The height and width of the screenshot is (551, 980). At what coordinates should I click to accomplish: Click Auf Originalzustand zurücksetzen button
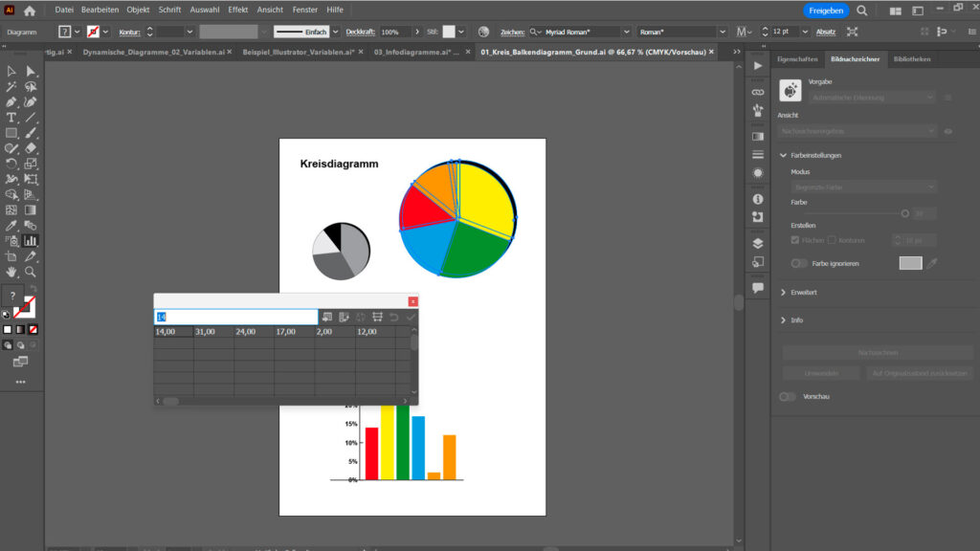click(920, 374)
